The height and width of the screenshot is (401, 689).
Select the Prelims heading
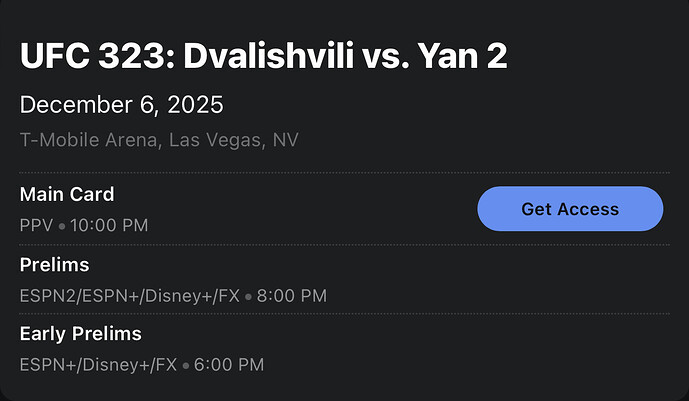[x=54, y=265]
